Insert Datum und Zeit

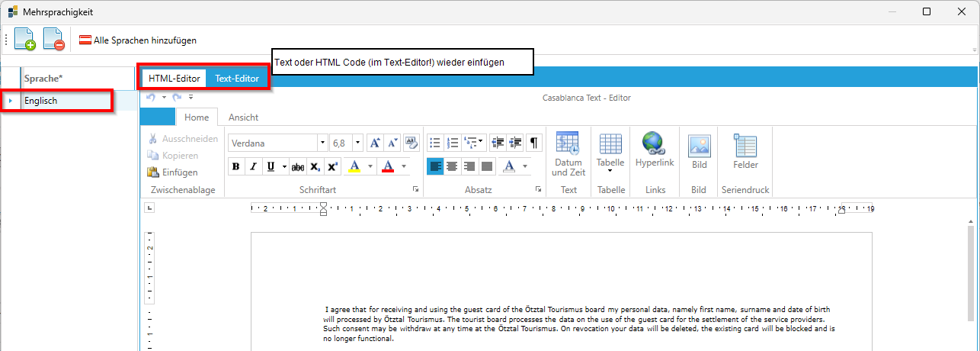568,155
